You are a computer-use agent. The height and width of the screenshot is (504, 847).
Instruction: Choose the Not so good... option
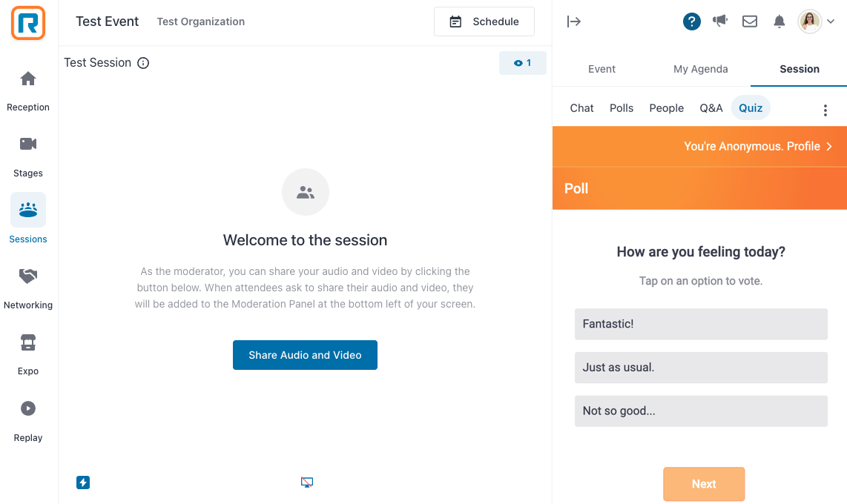[701, 411]
